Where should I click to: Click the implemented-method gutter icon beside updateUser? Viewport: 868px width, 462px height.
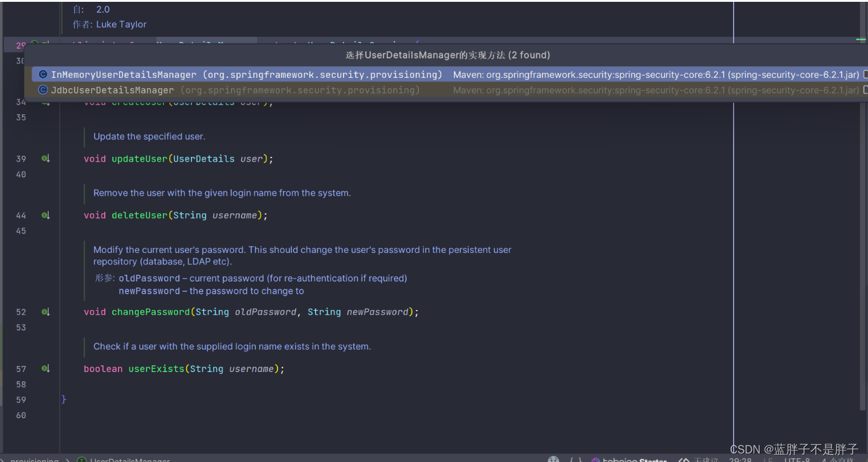tap(46, 159)
